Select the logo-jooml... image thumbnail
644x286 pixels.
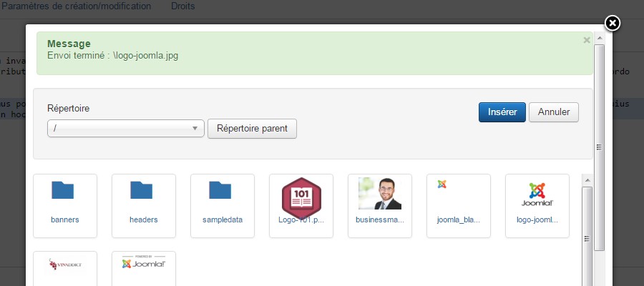click(x=537, y=194)
